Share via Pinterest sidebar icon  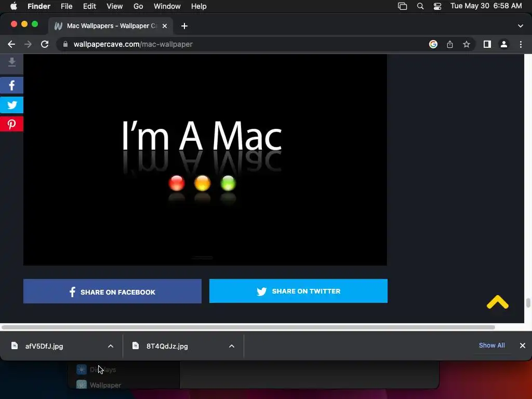point(12,124)
